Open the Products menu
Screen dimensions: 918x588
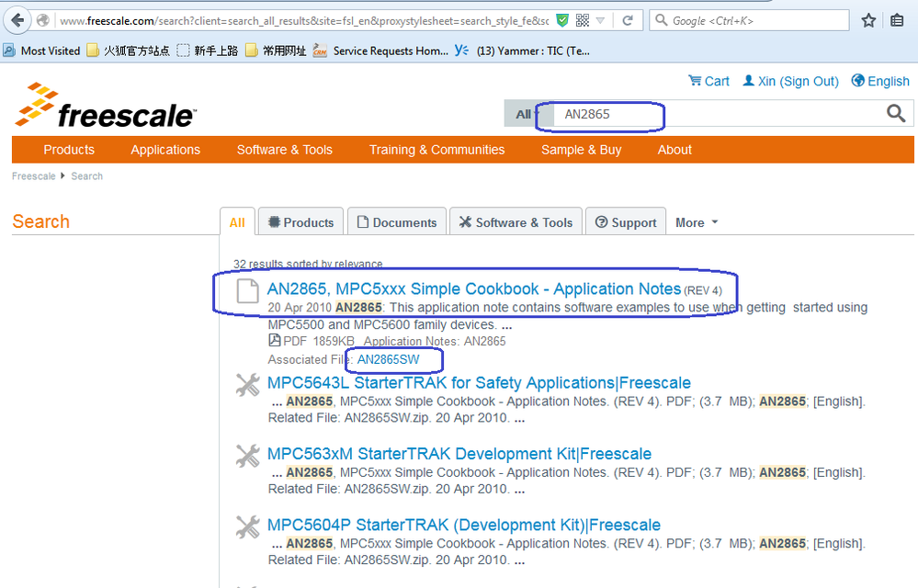pos(69,150)
